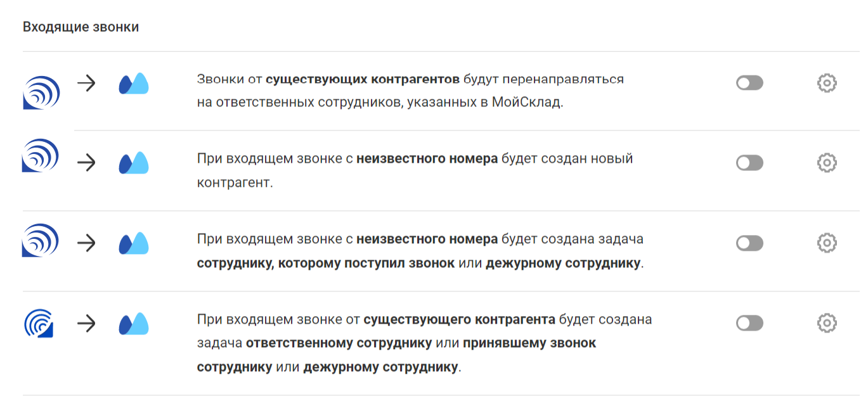This screenshot has width=868, height=401.
Task: Click telephony logo in third rule row
Action: tap(41, 240)
